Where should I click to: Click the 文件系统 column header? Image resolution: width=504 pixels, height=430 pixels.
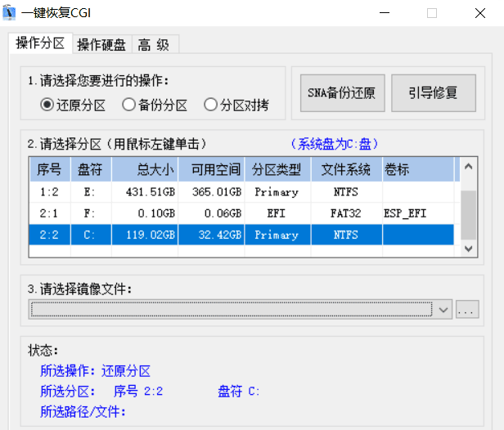347,169
